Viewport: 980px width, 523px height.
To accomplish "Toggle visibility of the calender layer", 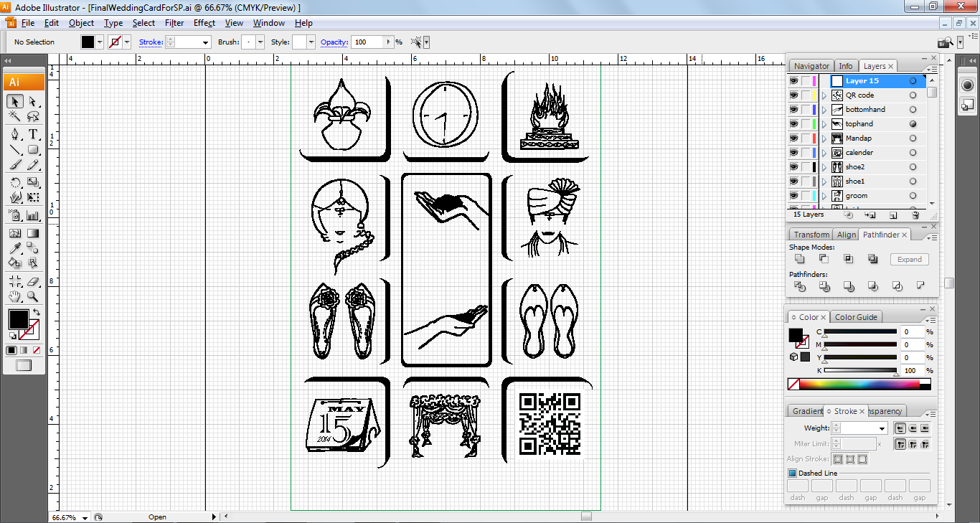I will pos(793,153).
